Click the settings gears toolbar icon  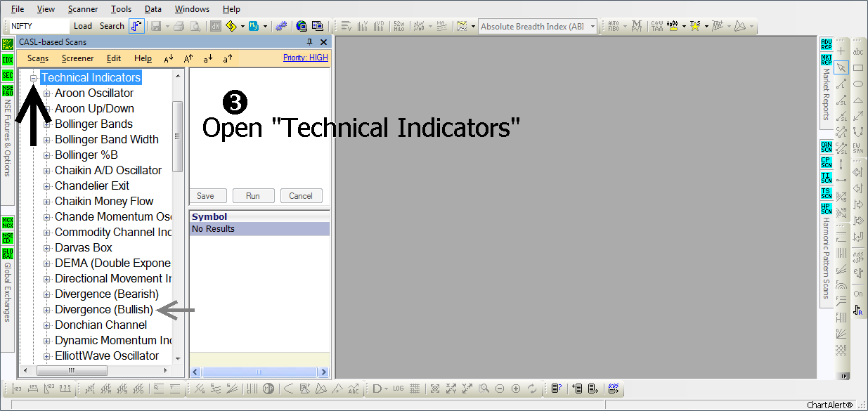tap(281, 26)
